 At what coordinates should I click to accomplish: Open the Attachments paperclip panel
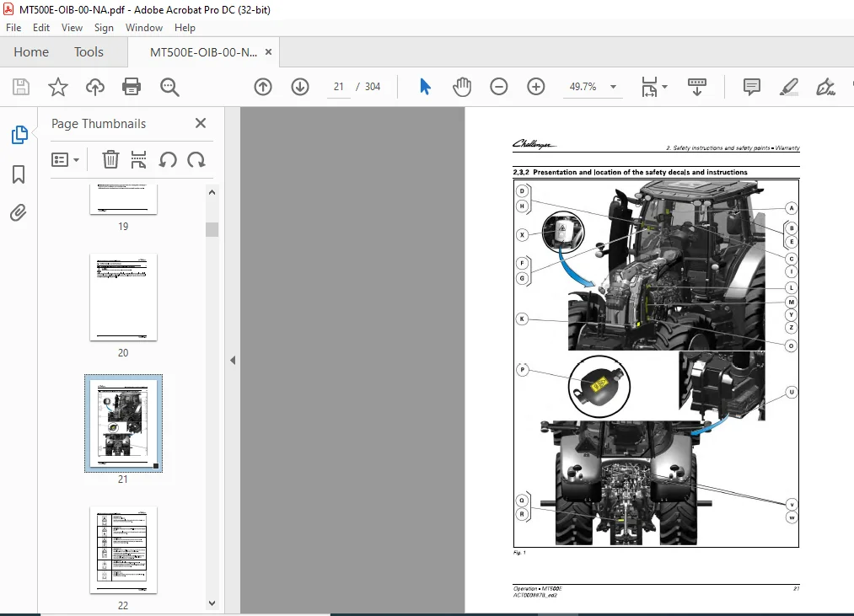pos(18,212)
